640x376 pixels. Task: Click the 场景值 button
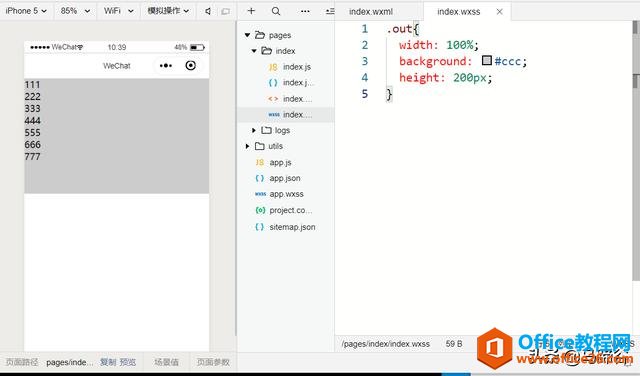tap(166, 362)
